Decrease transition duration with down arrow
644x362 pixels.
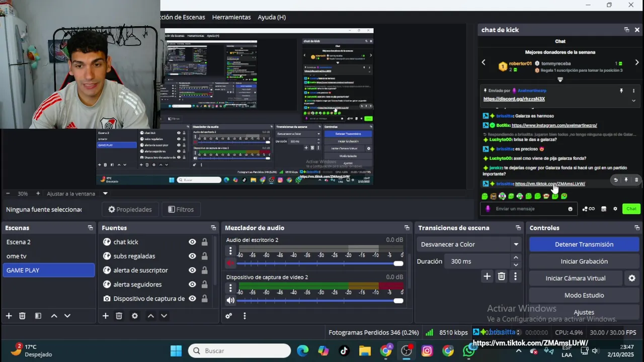(516, 265)
